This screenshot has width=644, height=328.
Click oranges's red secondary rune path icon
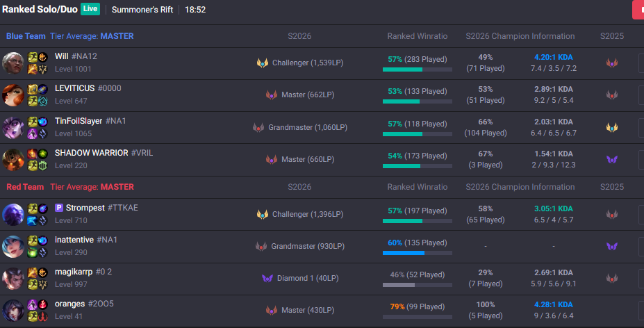[42, 316]
